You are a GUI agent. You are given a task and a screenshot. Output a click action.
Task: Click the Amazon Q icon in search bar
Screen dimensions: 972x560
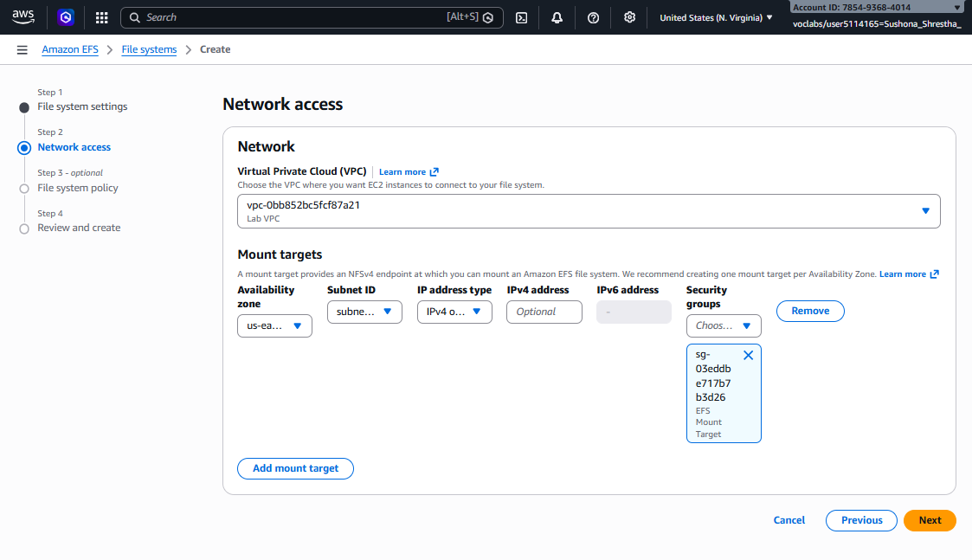point(488,17)
